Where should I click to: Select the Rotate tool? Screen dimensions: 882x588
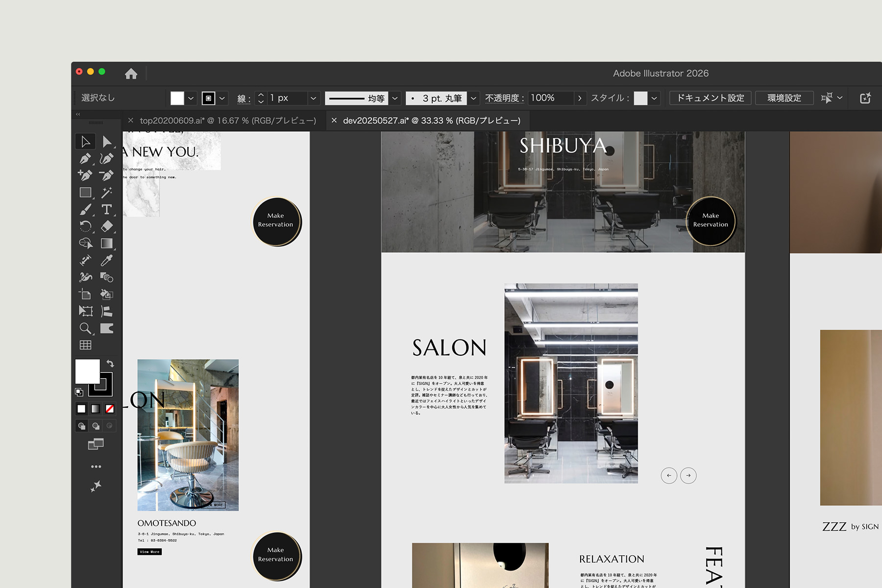tap(86, 226)
